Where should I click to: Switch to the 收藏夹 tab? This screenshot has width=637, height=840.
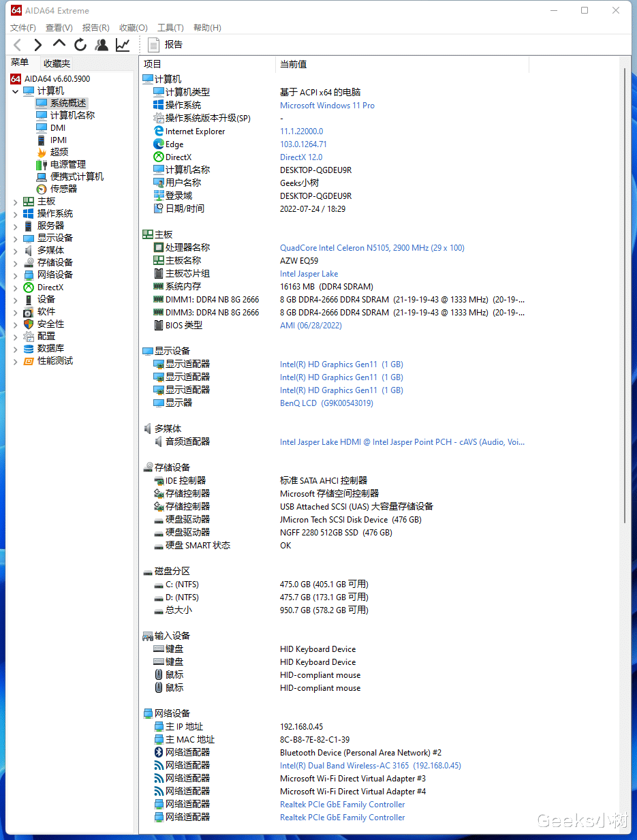tap(57, 63)
